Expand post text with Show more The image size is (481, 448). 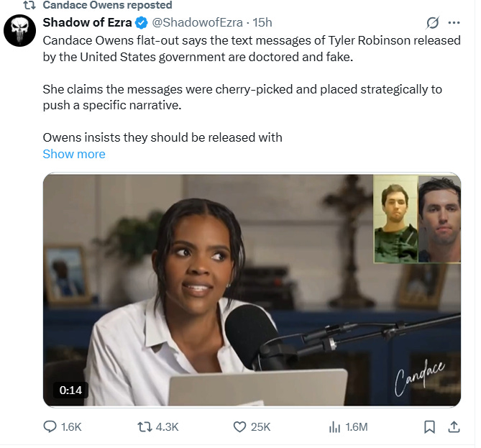pyautogui.click(x=74, y=154)
